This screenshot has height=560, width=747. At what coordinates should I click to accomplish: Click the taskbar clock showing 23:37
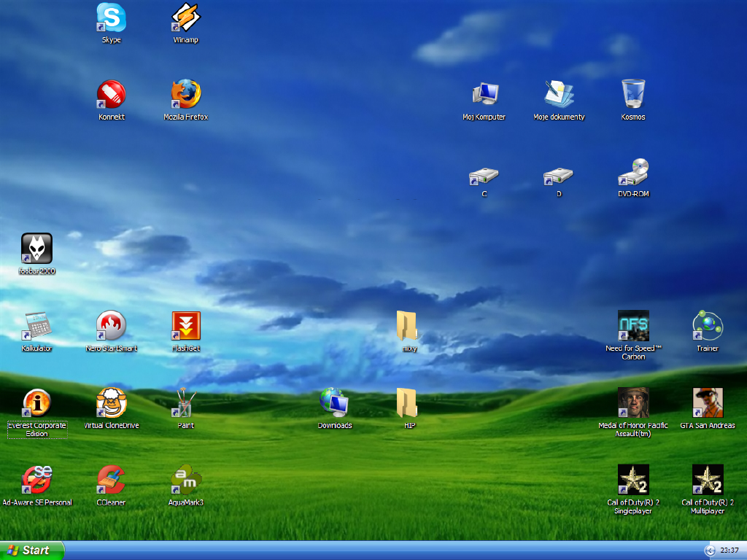point(729,551)
